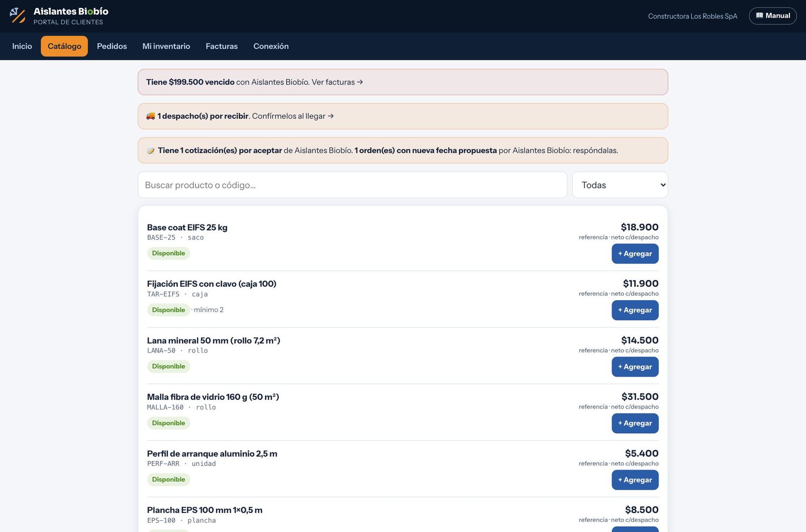
Task: Add Base coat EIFS 25 kg to the order
Action: click(x=635, y=253)
